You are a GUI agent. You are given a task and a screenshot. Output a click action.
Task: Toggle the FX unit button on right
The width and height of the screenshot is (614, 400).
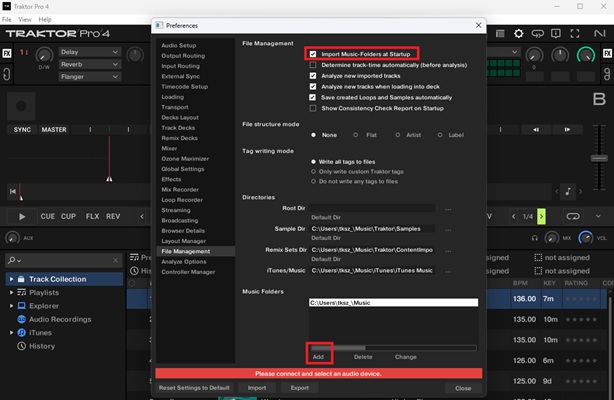coord(607,53)
